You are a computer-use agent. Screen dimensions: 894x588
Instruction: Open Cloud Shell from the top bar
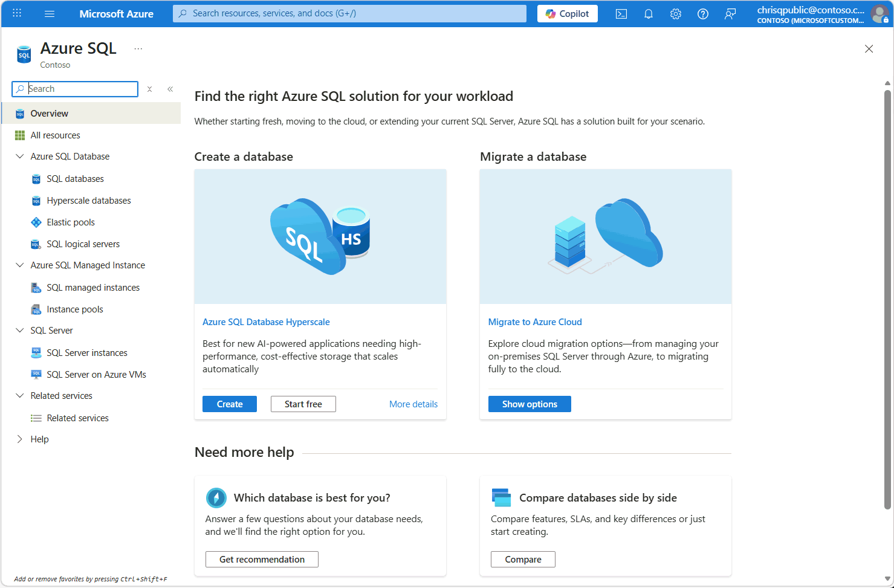tap(621, 14)
